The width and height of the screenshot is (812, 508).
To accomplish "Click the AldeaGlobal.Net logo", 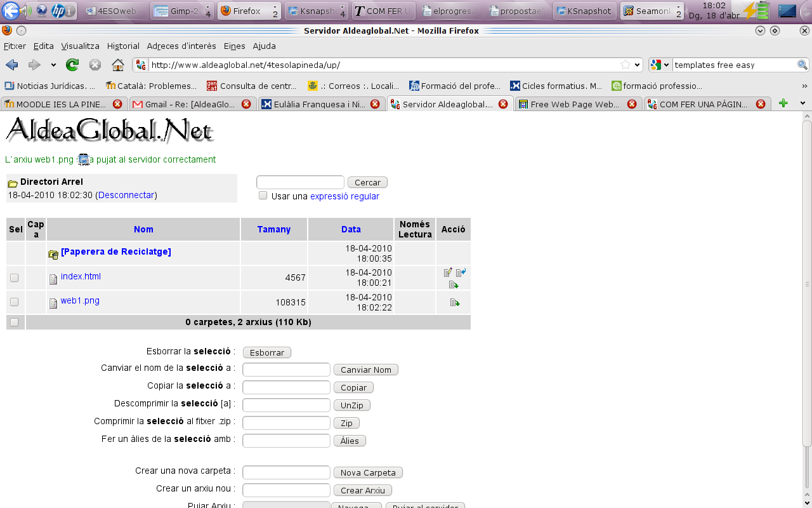I will (x=110, y=130).
